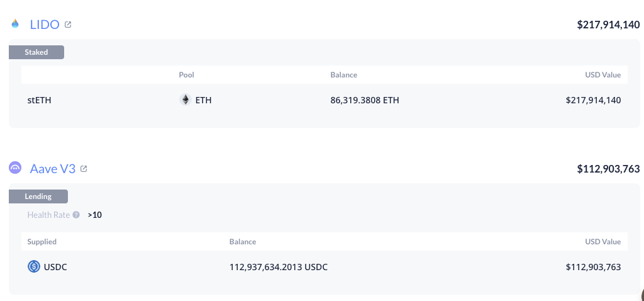Screen dimensions: 644x301
Task: Click the 86,319.3808 ETH balance value
Action: [x=364, y=99]
